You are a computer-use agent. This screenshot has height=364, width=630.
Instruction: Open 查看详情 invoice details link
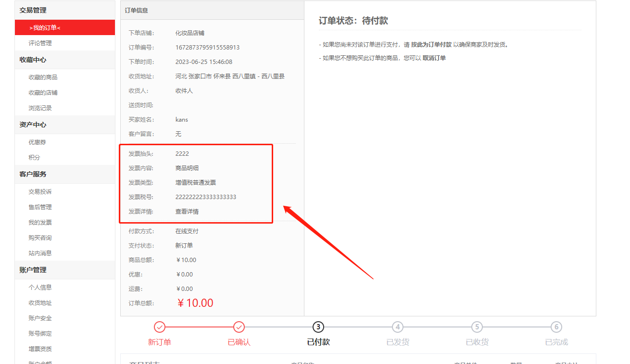187,212
